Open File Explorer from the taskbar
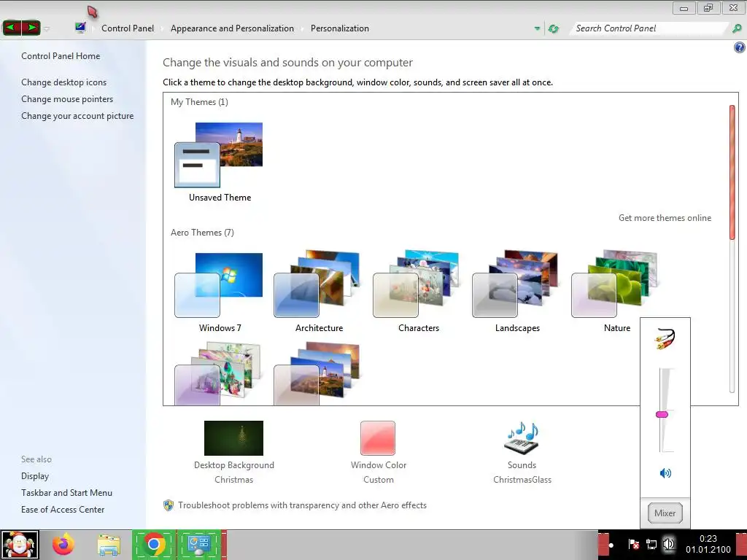Screen dimensions: 747x560 click(109, 545)
